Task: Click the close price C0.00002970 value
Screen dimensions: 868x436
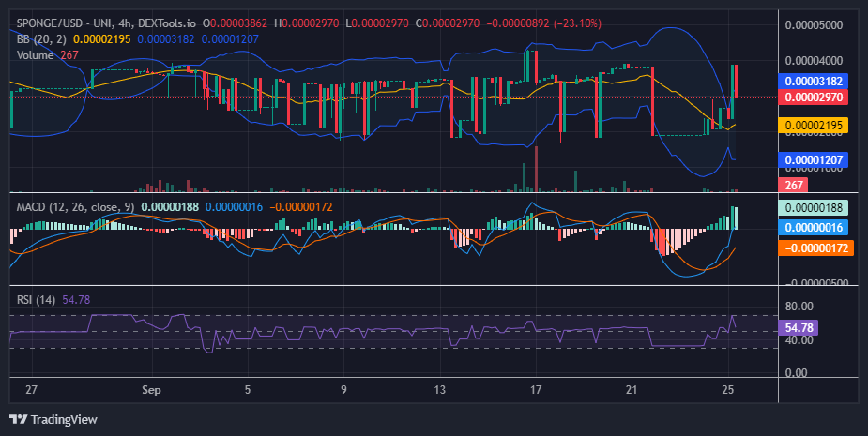Action: point(448,23)
